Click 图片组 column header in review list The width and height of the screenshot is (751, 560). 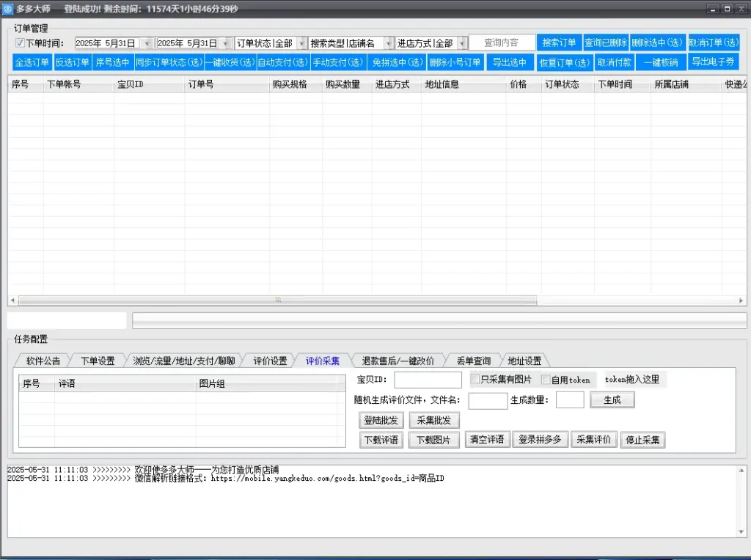[x=270, y=383]
